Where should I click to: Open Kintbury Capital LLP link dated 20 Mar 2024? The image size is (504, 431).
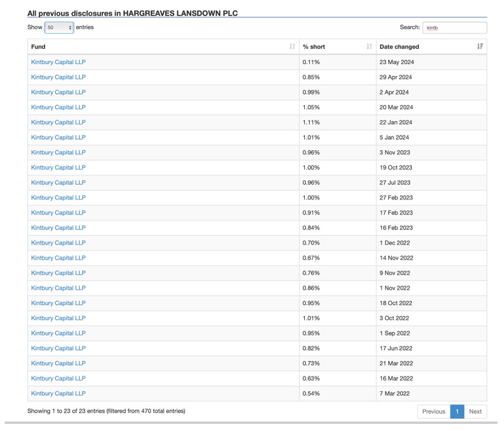[58, 108]
